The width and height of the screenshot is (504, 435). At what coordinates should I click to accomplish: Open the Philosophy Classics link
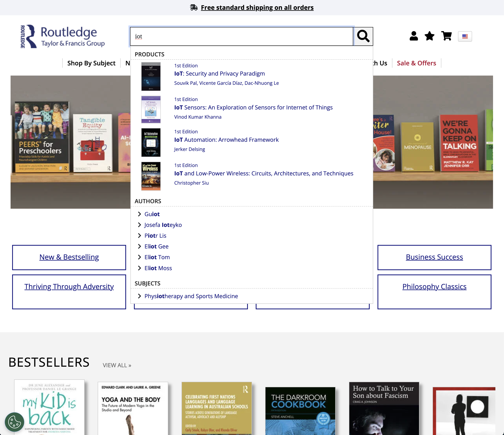tap(434, 286)
